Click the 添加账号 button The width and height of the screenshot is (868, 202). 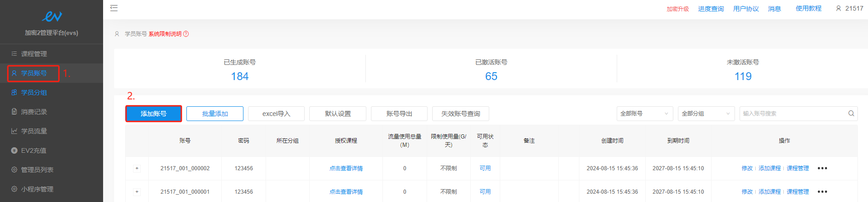click(153, 114)
